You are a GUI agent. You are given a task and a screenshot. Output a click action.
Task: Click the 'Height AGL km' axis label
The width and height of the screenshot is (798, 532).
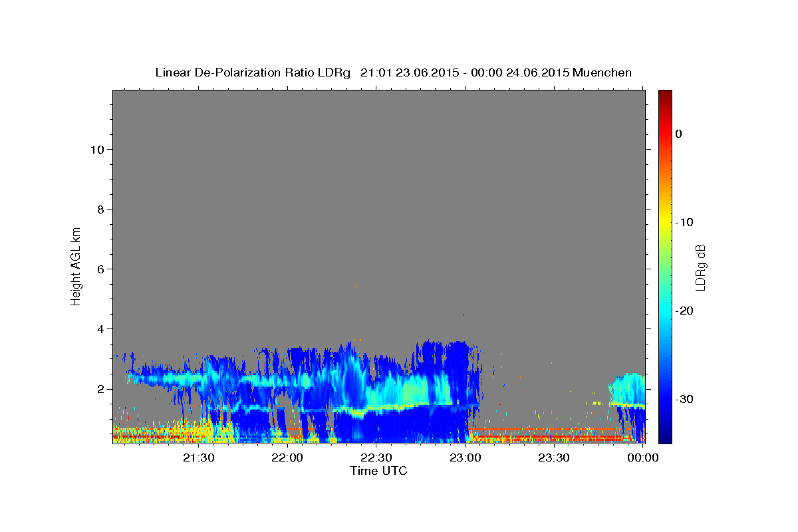coord(76,266)
